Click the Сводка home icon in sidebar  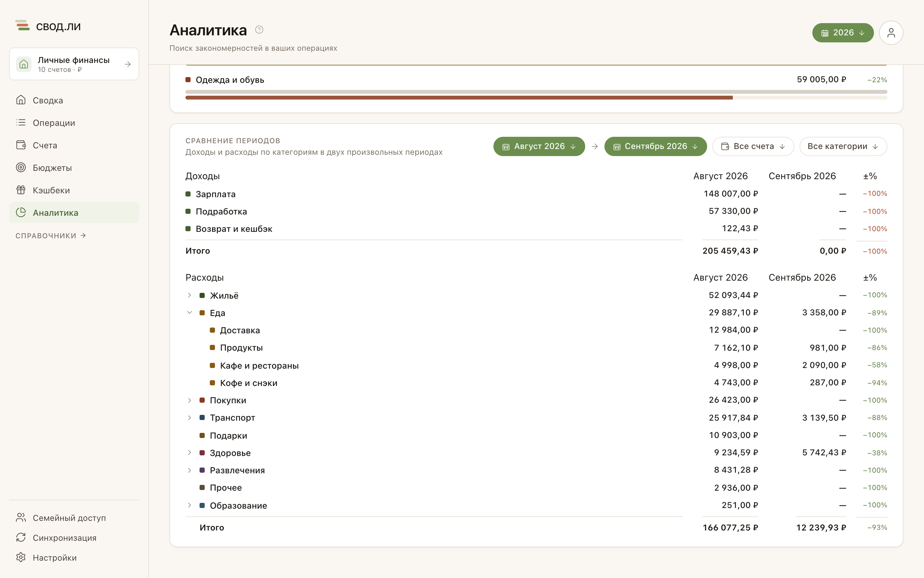[21, 100]
